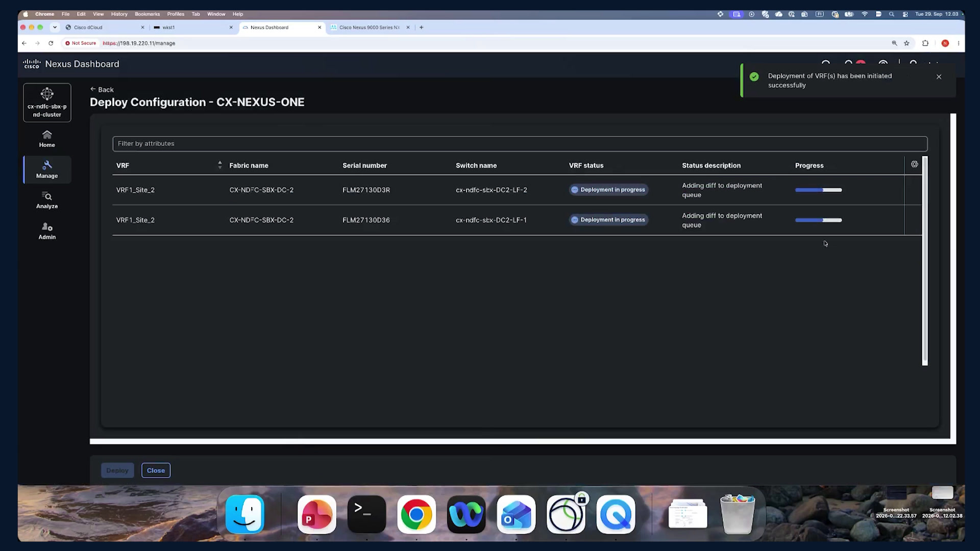Image resolution: width=980 pixels, height=551 pixels.
Task: Open the Analyze sidebar section
Action: tap(47, 200)
